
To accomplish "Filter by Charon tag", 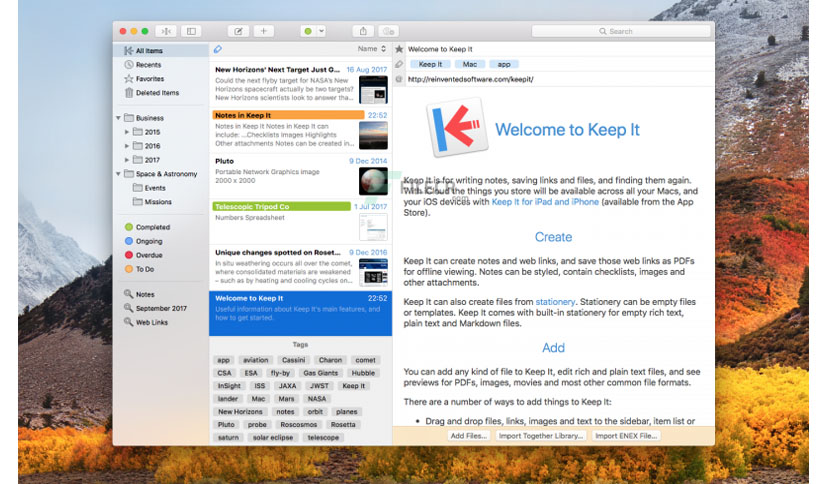I will point(331,360).
